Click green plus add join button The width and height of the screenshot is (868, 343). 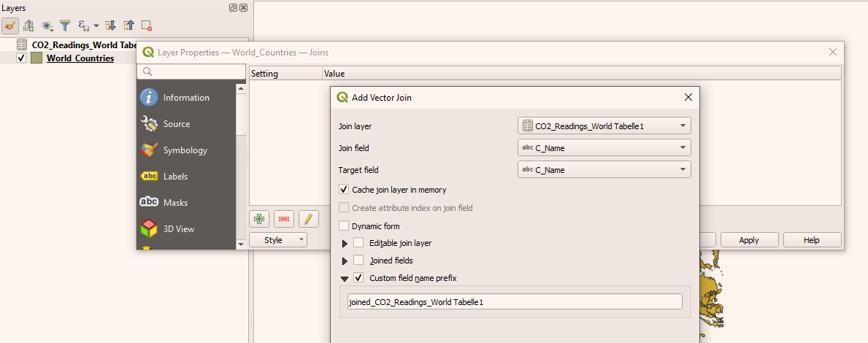(x=258, y=218)
